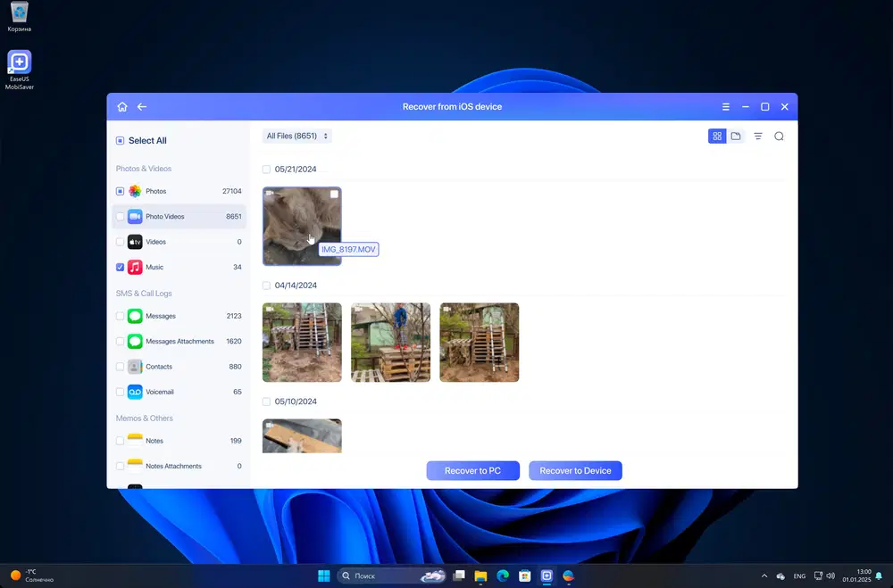Click the Recover to Device button
This screenshot has height=588, width=893.
pos(575,471)
